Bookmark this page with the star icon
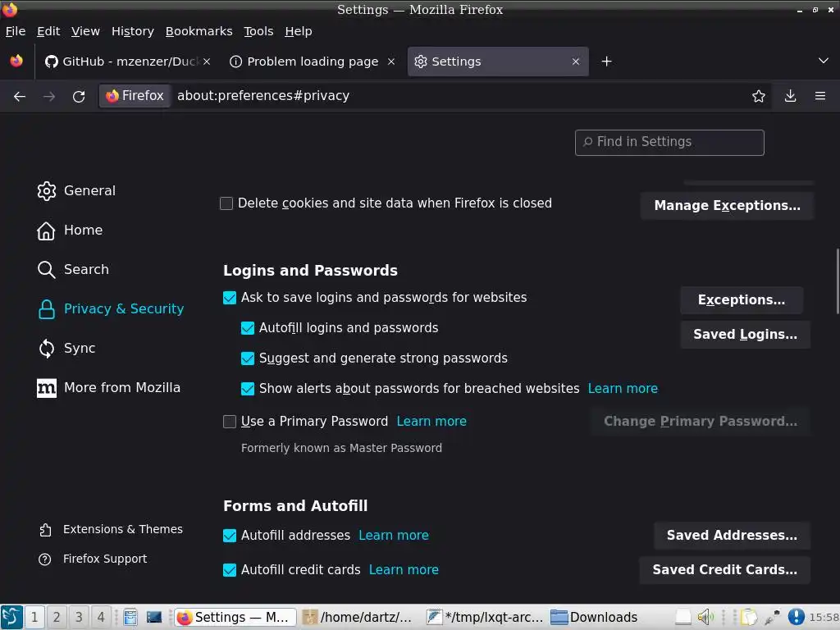 coord(759,97)
